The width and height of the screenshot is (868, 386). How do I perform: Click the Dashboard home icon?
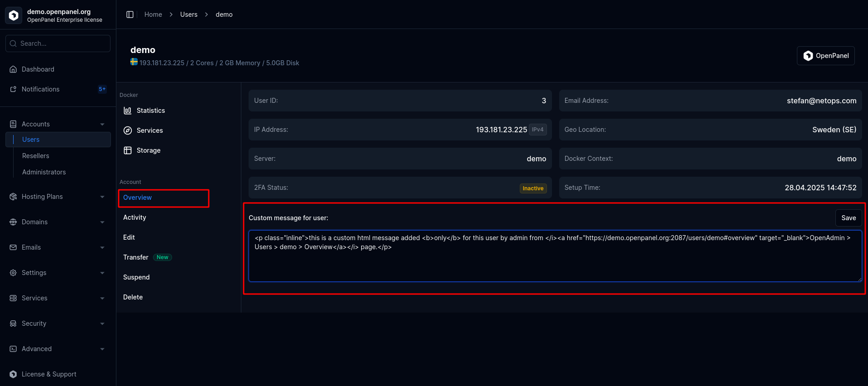click(13, 69)
